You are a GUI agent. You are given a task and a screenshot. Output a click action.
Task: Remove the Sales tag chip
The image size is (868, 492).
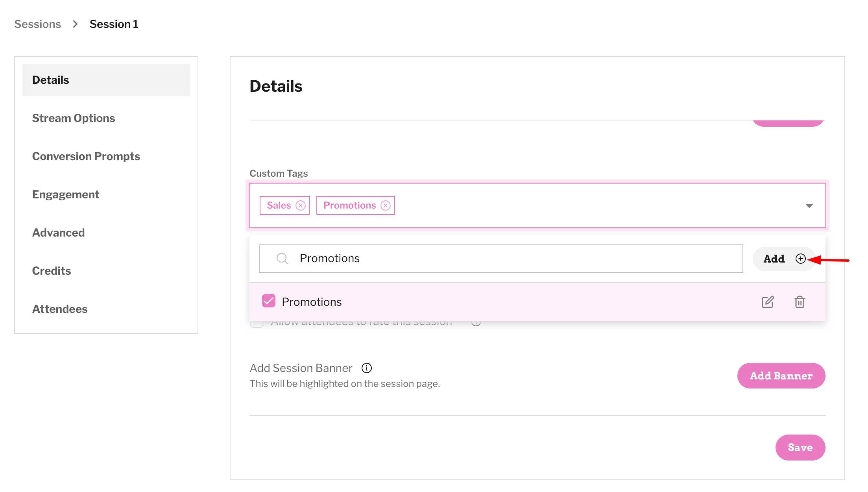(x=301, y=205)
